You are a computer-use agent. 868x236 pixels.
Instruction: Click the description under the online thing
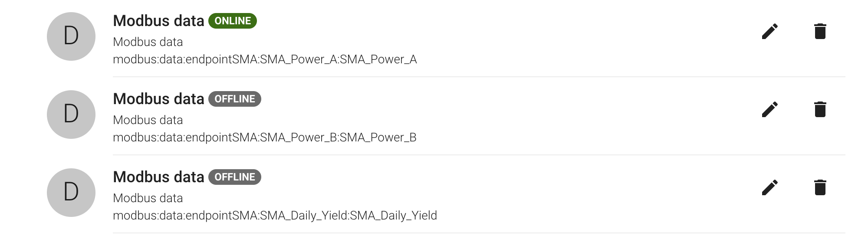click(148, 42)
